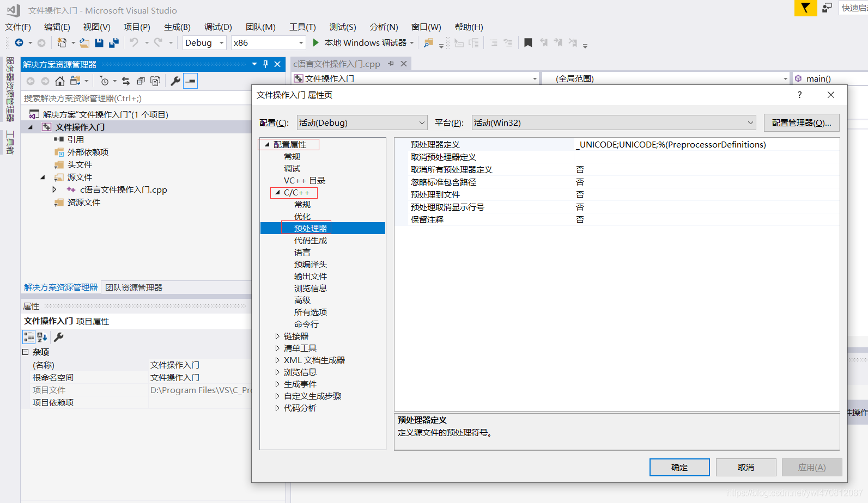
Task: Start debugging with the green play icon
Action: tap(315, 42)
